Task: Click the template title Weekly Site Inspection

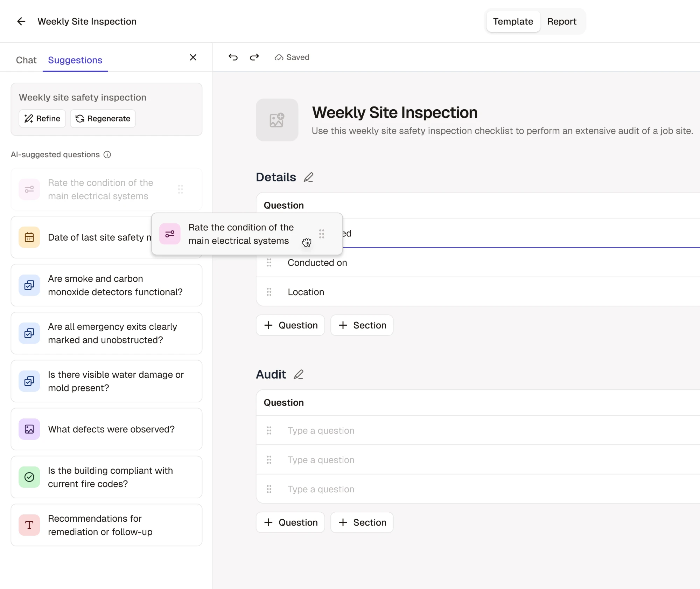Action: click(395, 112)
